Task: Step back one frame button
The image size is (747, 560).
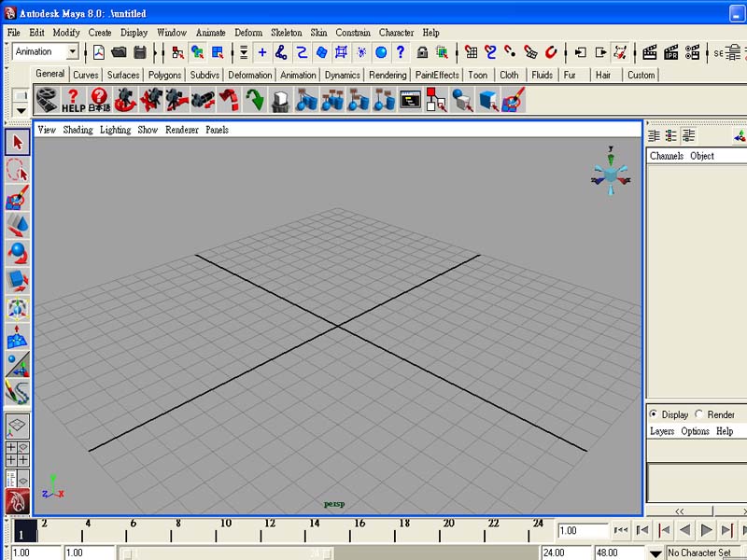Action: (642, 530)
